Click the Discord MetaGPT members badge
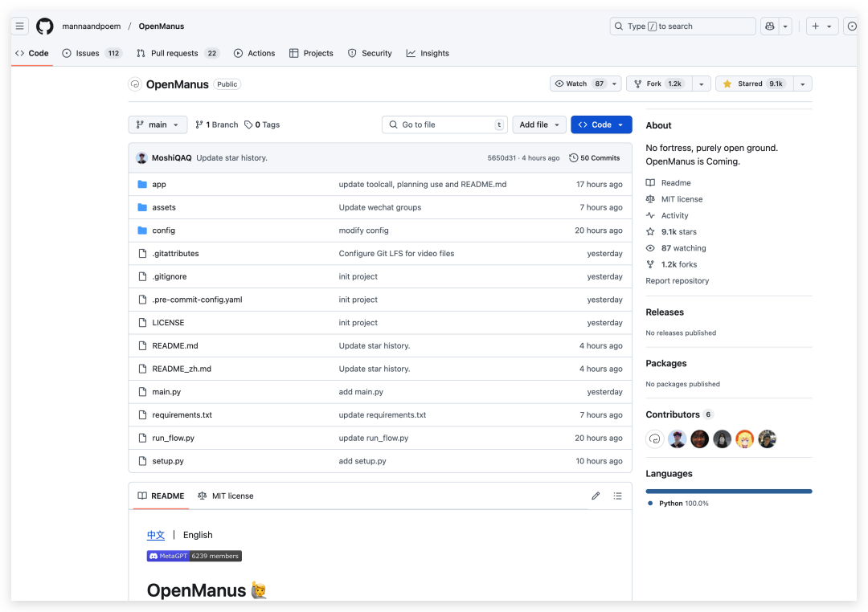This screenshot has height=612, width=868. (x=194, y=556)
